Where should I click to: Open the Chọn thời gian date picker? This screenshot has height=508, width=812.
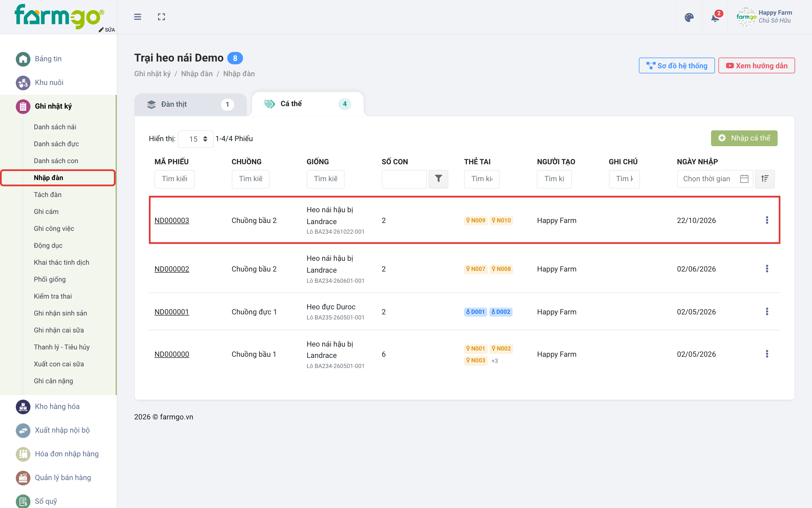pos(715,179)
